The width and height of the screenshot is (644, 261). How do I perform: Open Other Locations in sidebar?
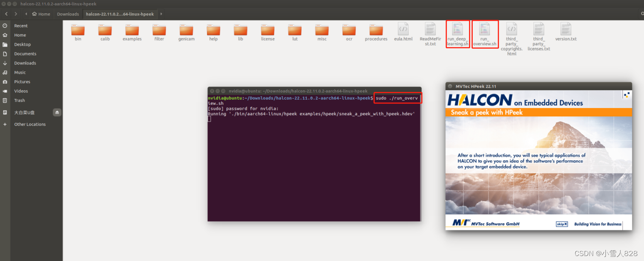30,124
